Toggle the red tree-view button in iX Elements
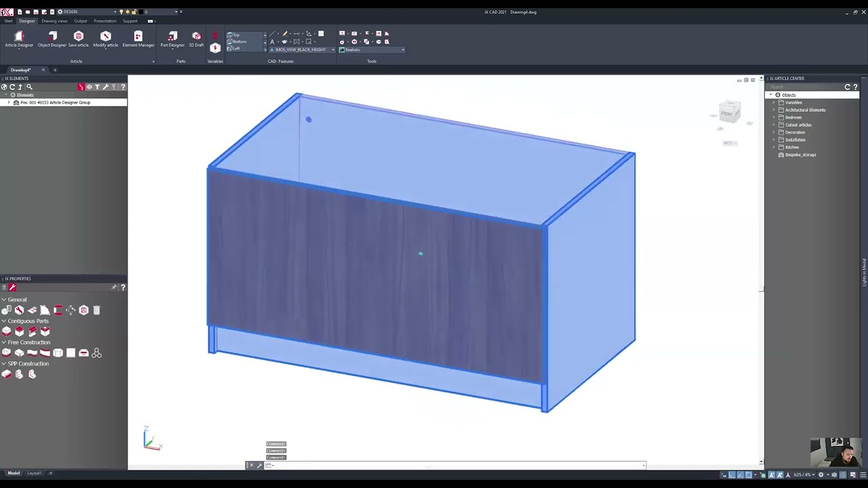868x488 pixels. pos(81,87)
